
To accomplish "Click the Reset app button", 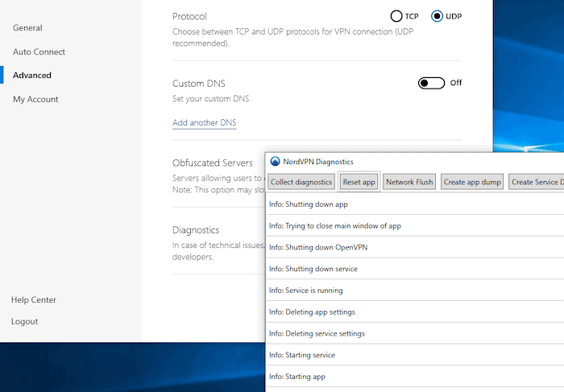I will [359, 182].
